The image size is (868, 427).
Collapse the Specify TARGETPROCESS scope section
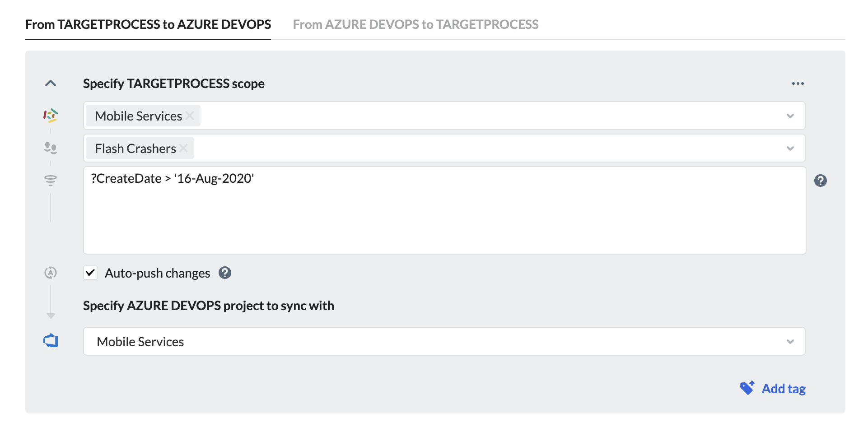(51, 83)
